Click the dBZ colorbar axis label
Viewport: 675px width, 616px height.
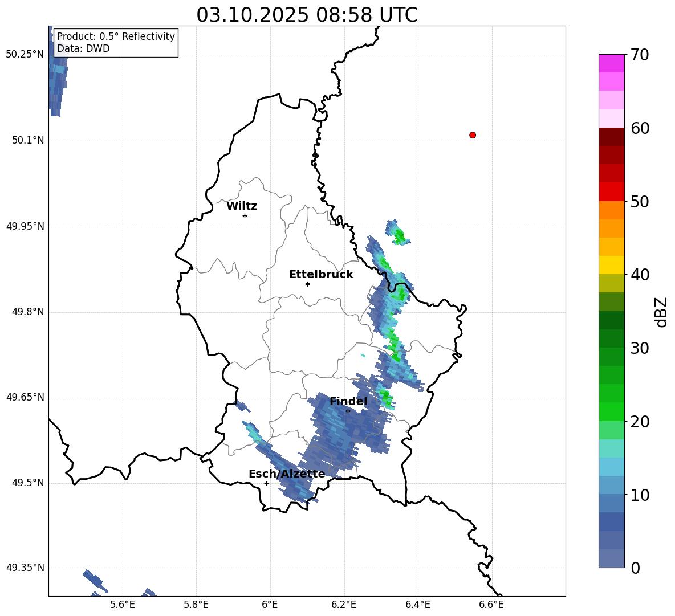coord(661,312)
